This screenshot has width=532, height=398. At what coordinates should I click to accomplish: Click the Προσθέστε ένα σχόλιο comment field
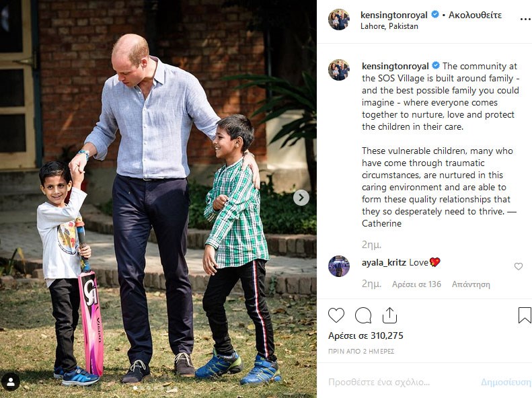(400, 382)
